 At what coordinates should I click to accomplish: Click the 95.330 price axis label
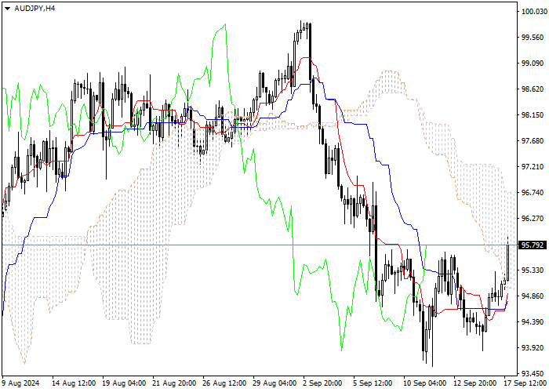coord(534,270)
